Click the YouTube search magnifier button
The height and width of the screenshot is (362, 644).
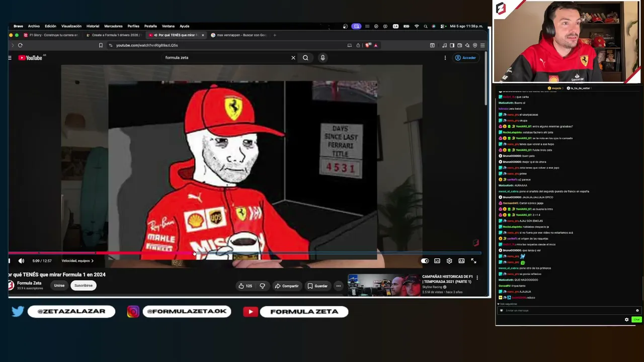click(x=305, y=58)
